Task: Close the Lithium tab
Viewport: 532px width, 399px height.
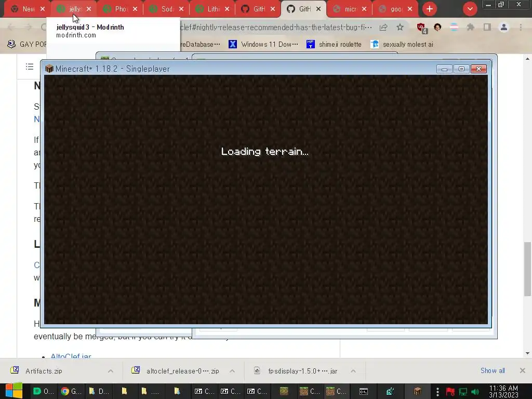Action: (x=227, y=9)
